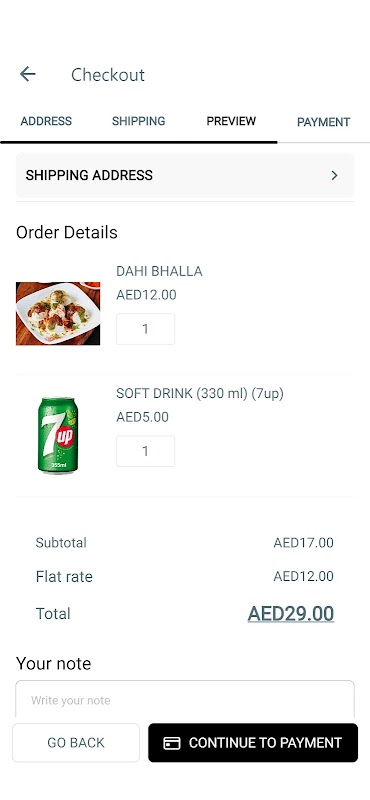Viewport: 370px width, 800px height.
Task: Tap the back arrow beside Checkout
Action: point(28,74)
